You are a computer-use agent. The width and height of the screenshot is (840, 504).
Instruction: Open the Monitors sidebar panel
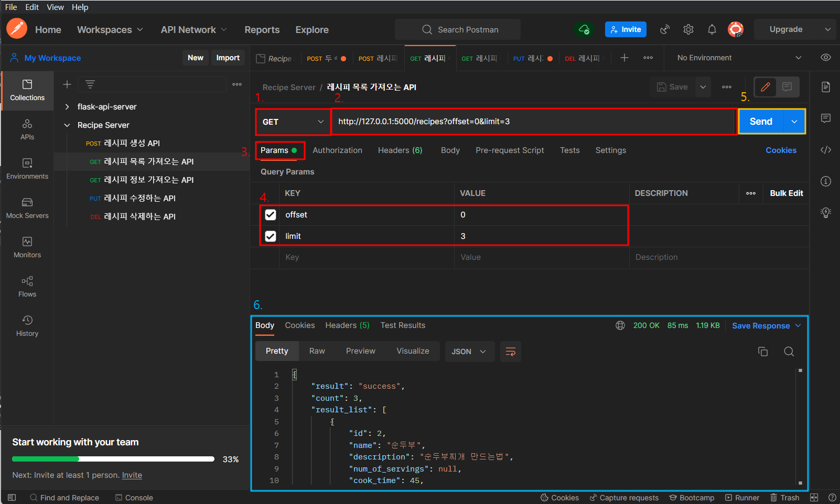27,247
